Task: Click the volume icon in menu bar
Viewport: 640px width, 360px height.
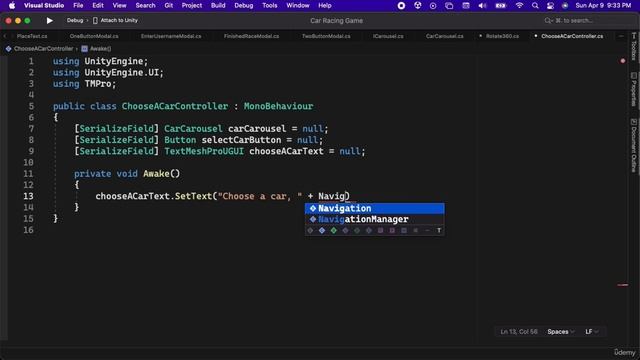Action: pos(482,6)
